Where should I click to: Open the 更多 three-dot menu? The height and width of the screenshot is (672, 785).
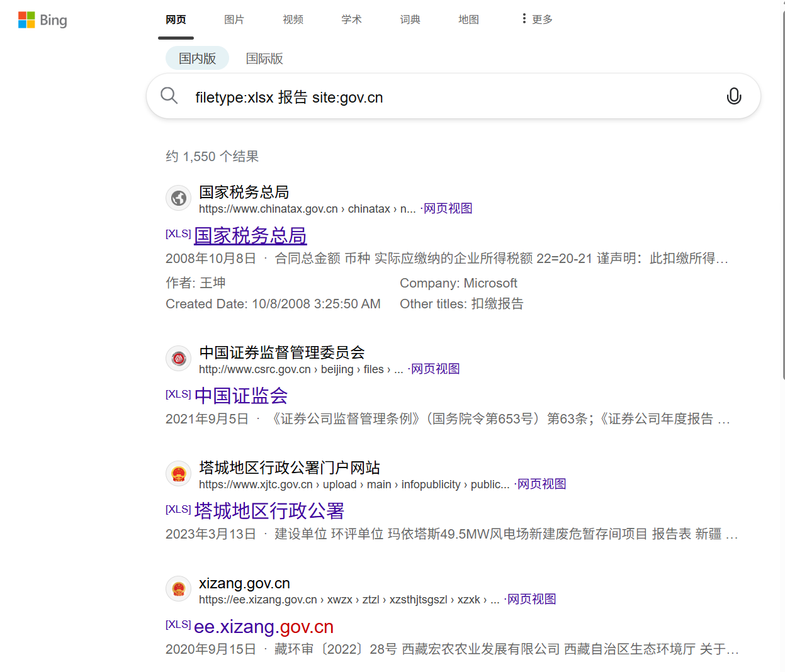537,20
